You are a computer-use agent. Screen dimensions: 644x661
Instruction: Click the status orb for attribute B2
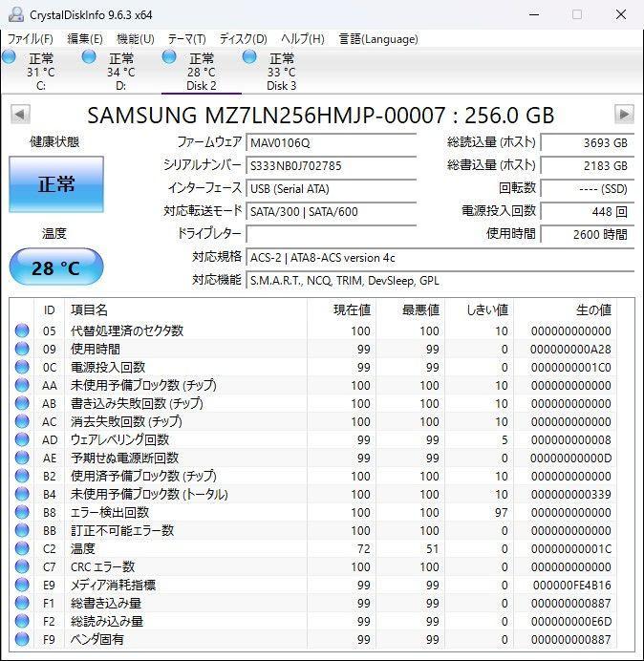[x=22, y=476]
